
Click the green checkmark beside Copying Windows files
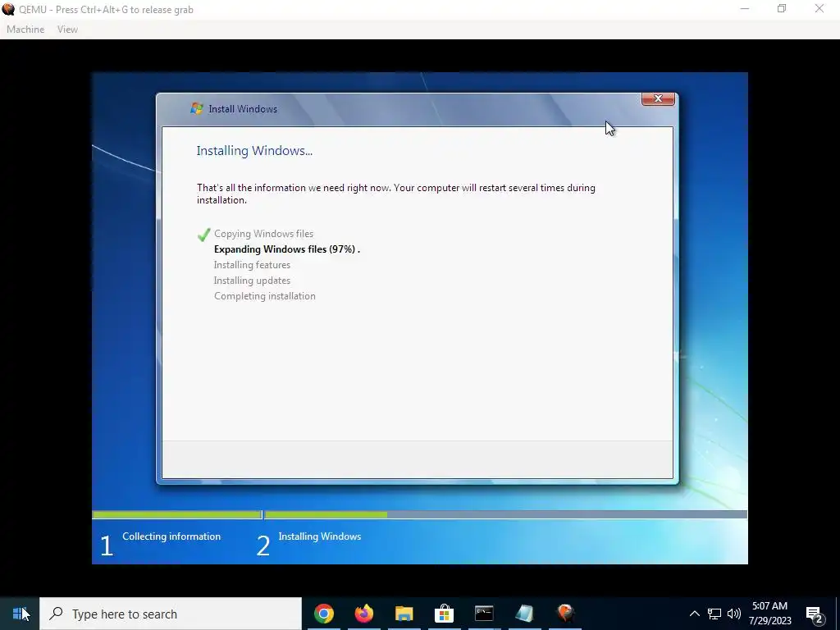(x=203, y=234)
